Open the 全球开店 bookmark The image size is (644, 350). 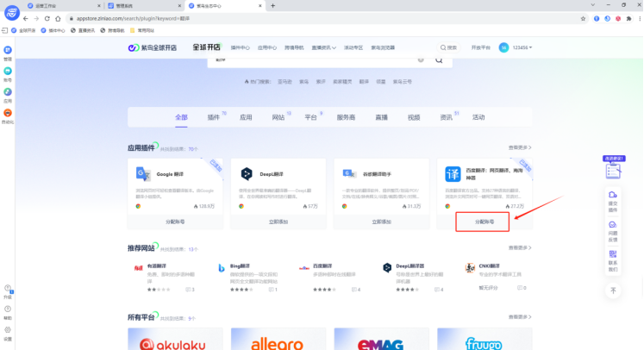tap(23, 30)
